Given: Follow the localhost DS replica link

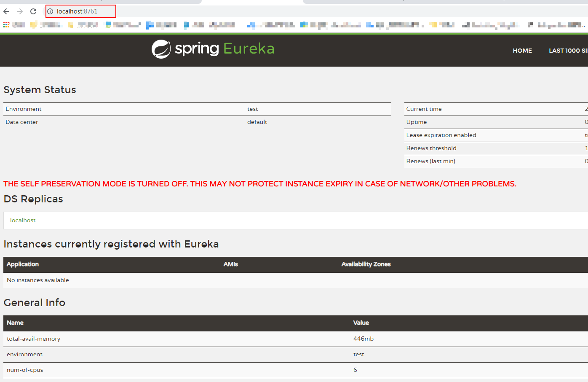Looking at the screenshot, I should 23,220.
